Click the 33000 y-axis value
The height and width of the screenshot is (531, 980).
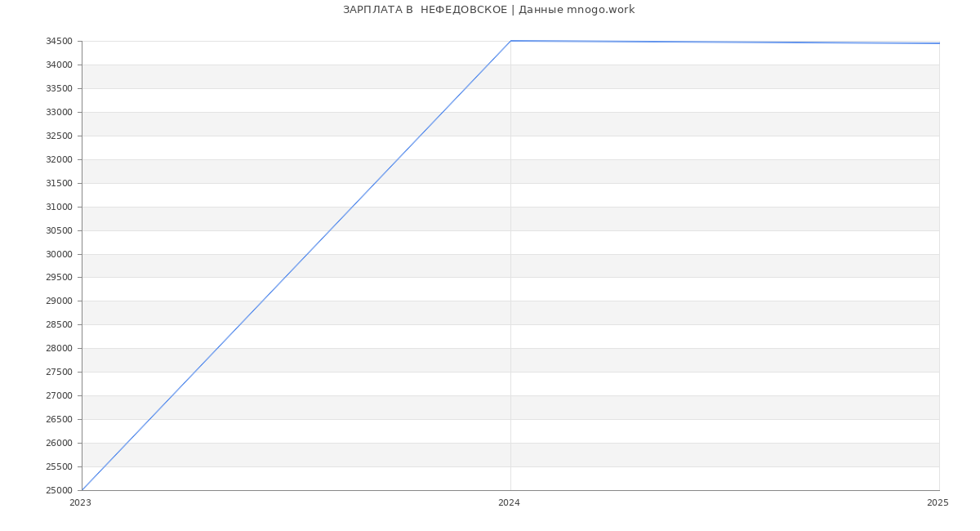tap(59, 113)
